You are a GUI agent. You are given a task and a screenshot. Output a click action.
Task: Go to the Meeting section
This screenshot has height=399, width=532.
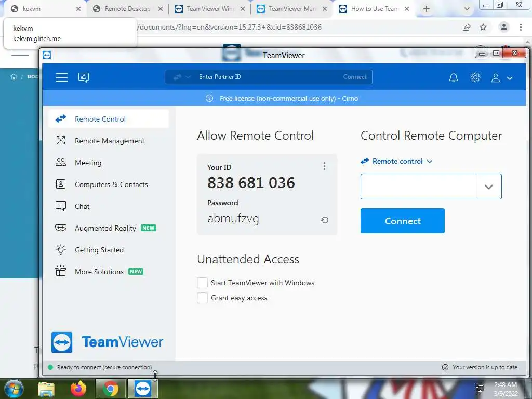(109, 163)
